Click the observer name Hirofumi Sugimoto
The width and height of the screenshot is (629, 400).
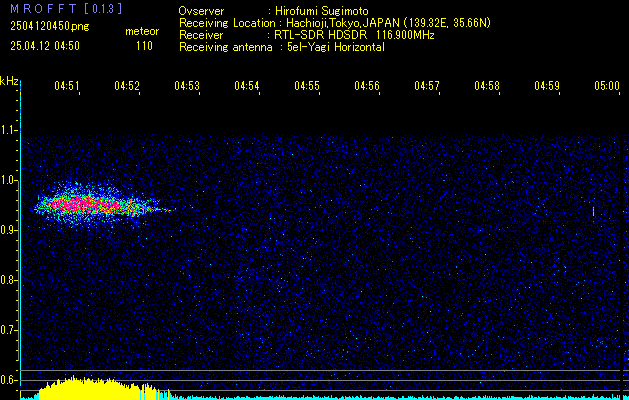325,9
